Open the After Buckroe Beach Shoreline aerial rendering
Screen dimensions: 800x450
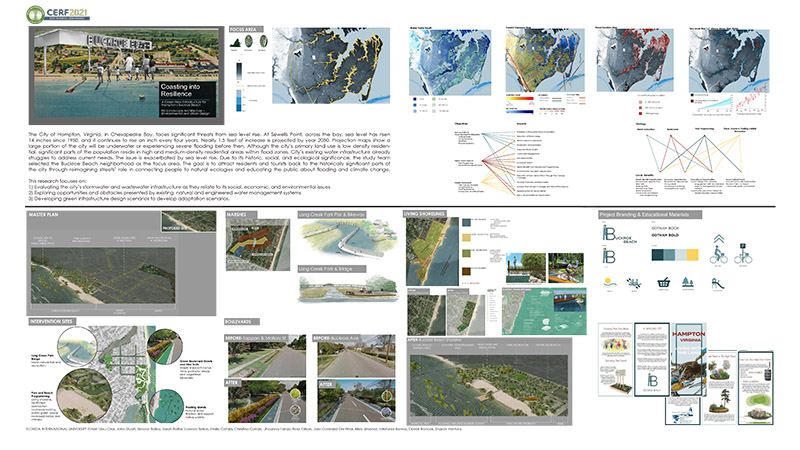(x=489, y=385)
